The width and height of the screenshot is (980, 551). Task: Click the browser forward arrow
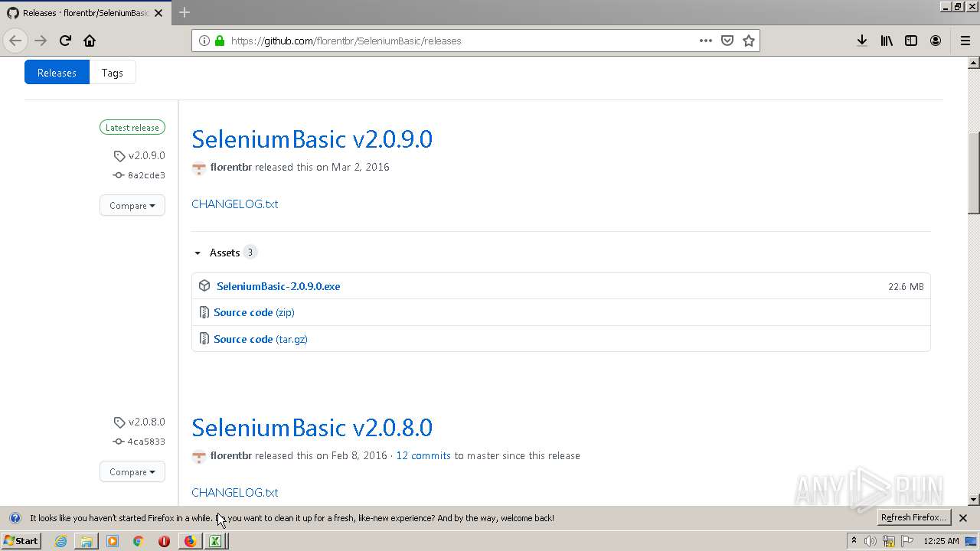(41, 41)
